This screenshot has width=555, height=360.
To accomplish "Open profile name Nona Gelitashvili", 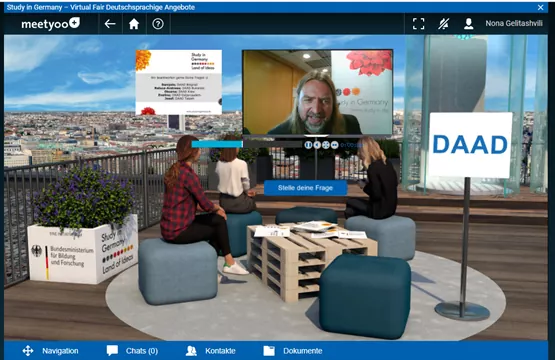I will pos(514,23).
